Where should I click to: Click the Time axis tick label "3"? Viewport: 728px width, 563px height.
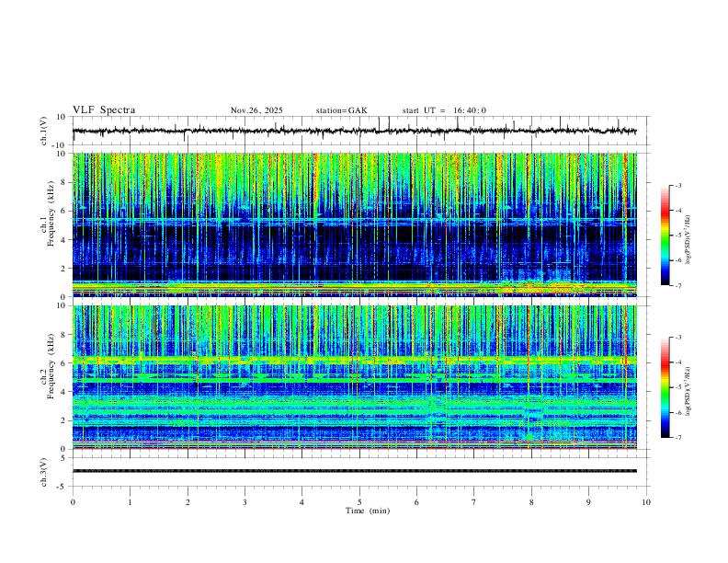(x=245, y=502)
